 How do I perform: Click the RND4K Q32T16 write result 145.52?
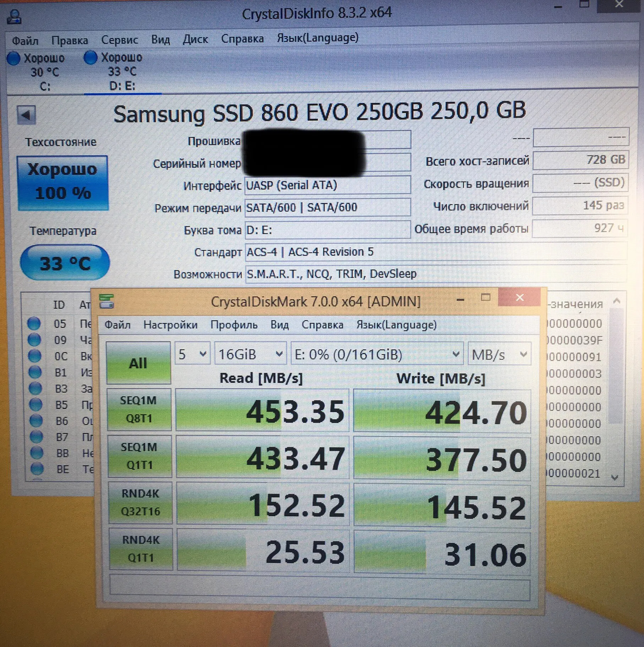click(442, 506)
